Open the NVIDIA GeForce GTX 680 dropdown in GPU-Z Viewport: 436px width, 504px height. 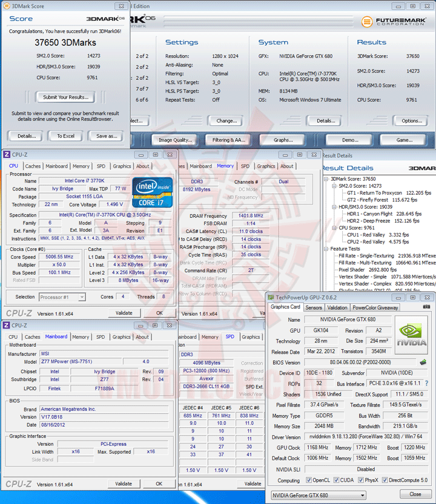[319, 495]
